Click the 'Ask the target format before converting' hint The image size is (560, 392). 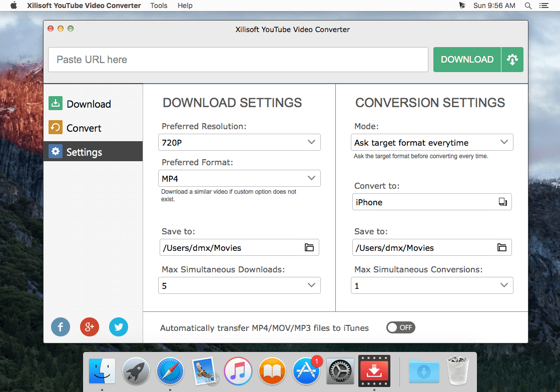coord(421,156)
